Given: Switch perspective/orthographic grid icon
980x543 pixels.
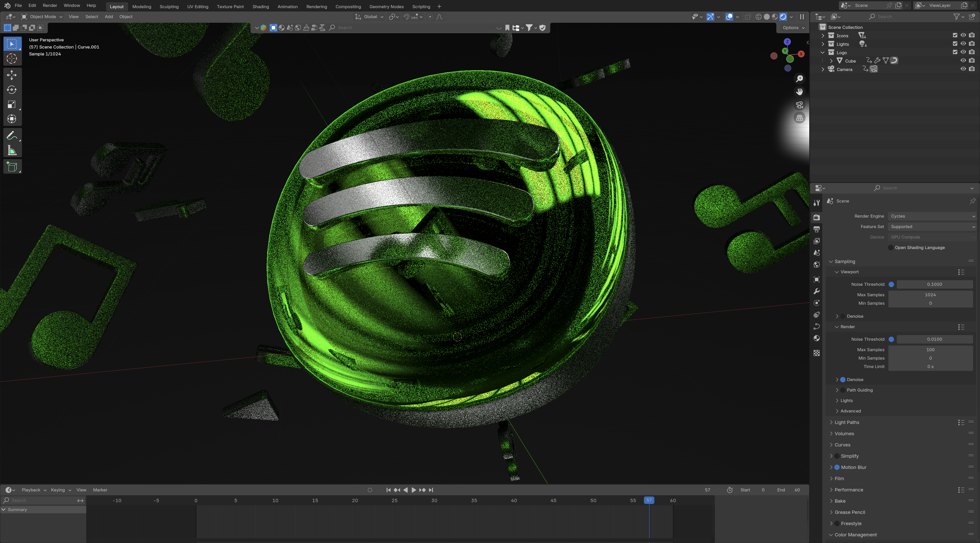Looking at the screenshot, I should [800, 118].
